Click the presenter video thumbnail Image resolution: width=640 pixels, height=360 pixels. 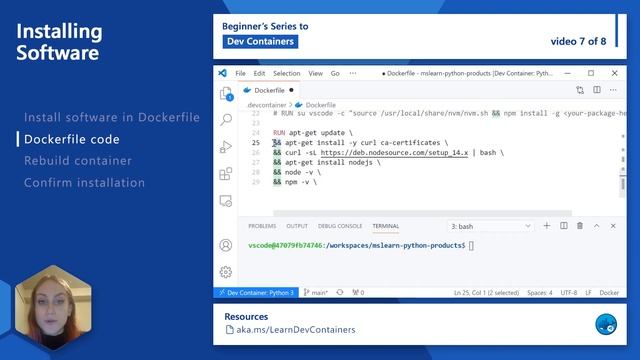click(53, 308)
